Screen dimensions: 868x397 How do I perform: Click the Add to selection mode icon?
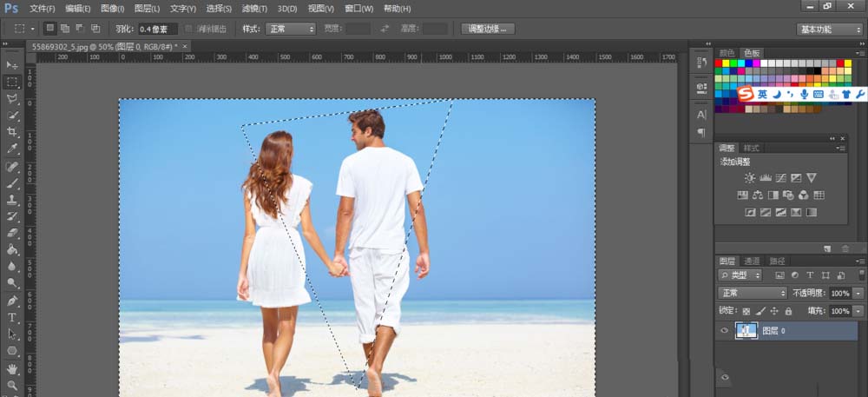(65, 29)
